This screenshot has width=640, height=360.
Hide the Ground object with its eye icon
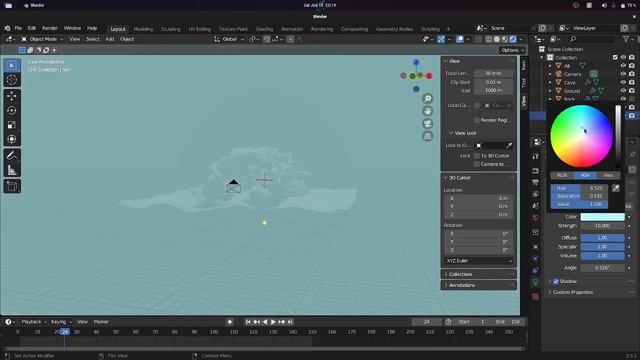(623, 91)
